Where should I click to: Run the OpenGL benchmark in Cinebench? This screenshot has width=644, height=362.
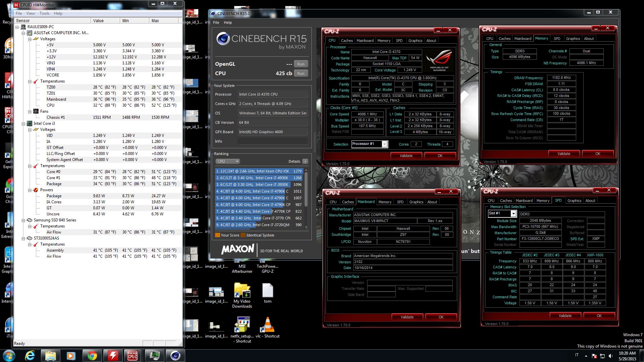tap(301, 64)
